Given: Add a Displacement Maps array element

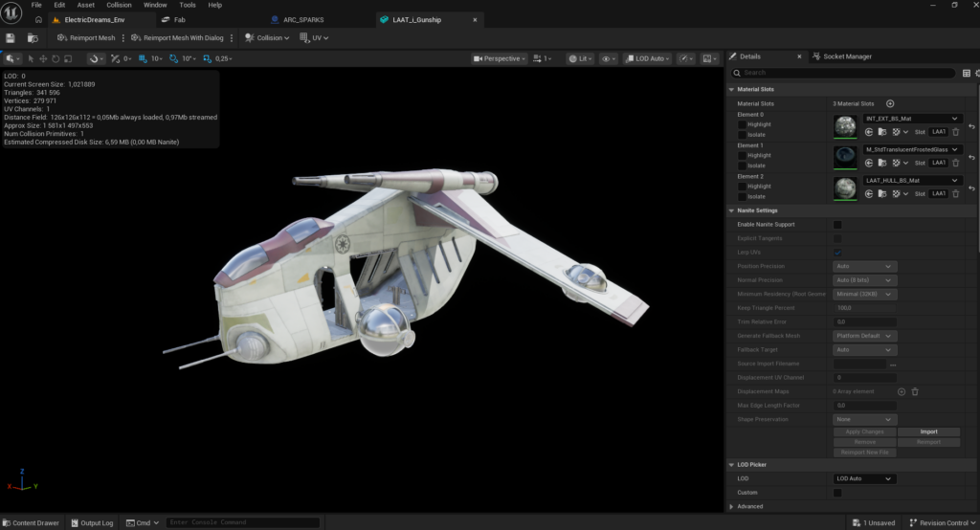Looking at the screenshot, I should [x=902, y=392].
